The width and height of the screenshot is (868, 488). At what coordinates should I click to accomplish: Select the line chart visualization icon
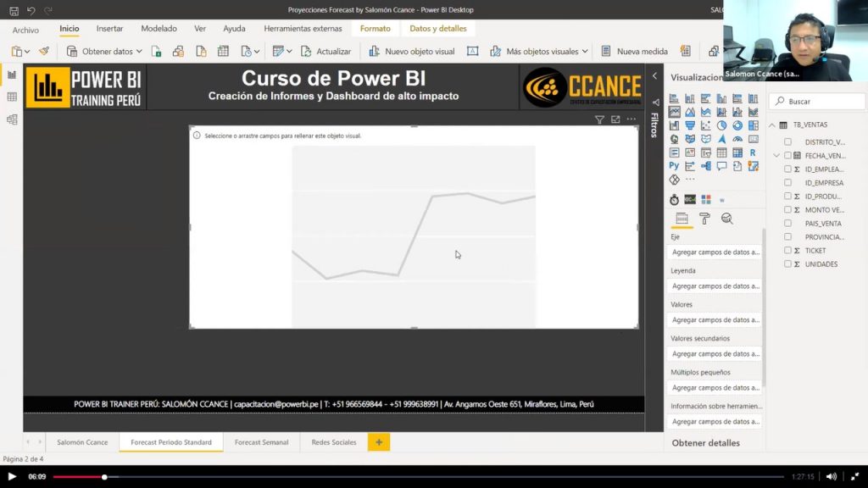pos(674,112)
